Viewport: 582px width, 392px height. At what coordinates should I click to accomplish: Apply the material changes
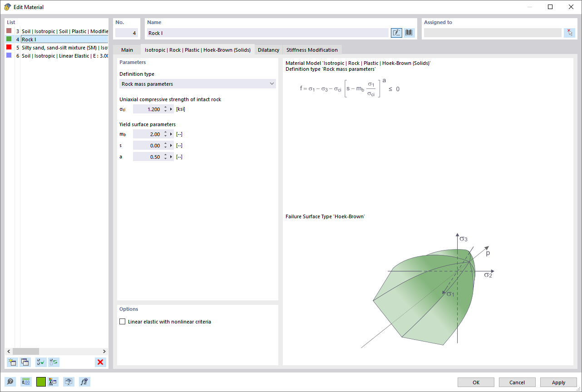click(x=558, y=382)
